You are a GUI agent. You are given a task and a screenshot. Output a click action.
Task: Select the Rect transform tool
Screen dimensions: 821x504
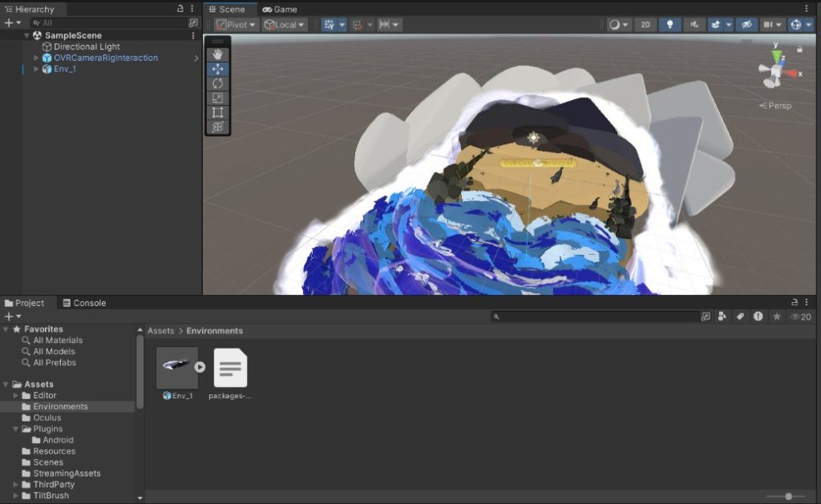(x=217, y=112)
